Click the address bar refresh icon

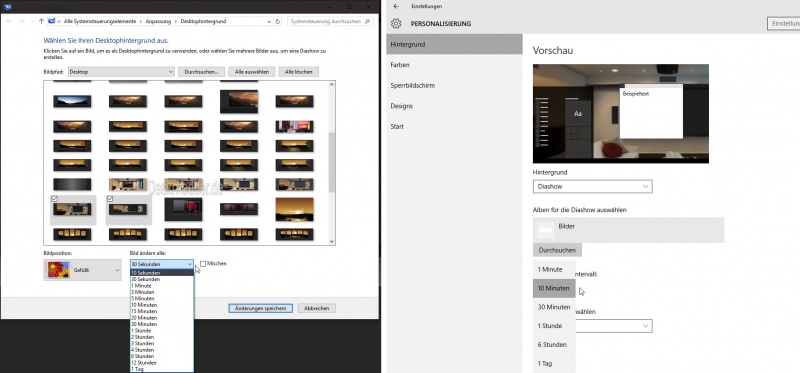pyautogui.click(x=278, y=21)
